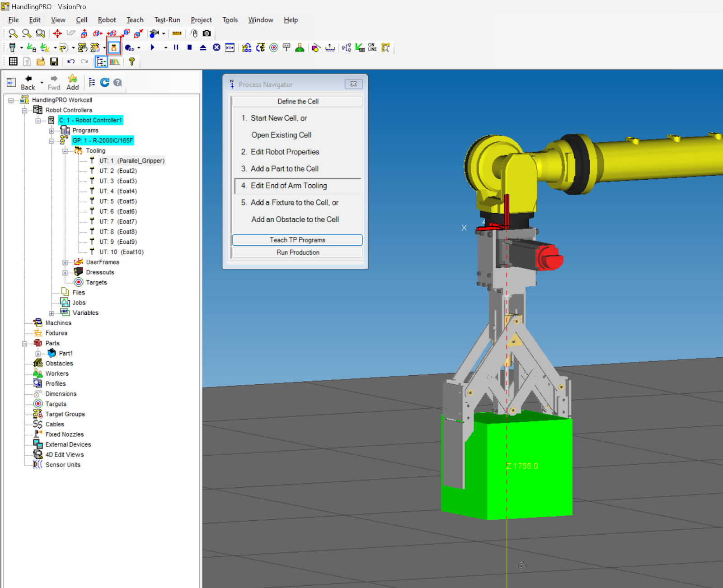The image size is (723, 588).
Task: Open the teach pendant icon
Action: point(13,47)
